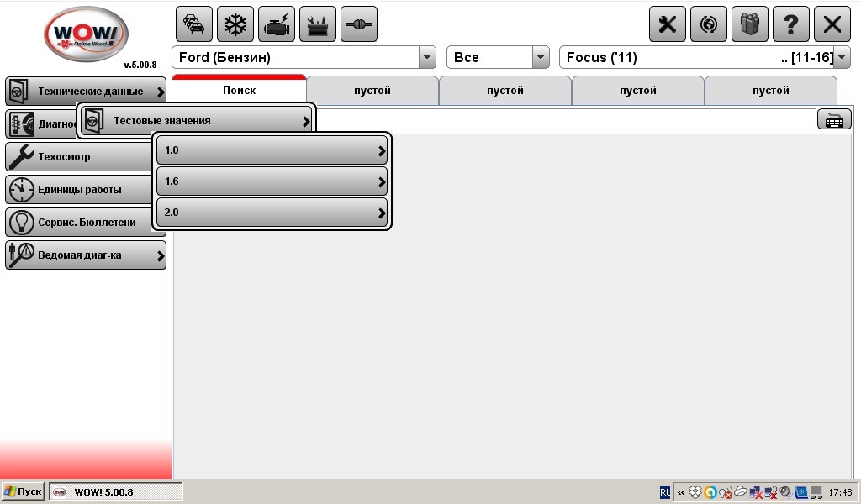Open the help question mark icon
The image size is (861, 504).
point(790,24)
